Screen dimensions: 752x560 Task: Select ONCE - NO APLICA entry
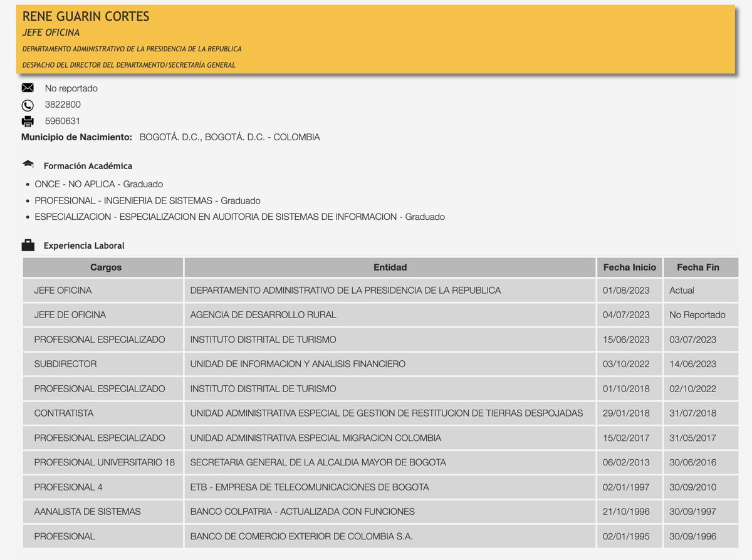click(x=99, y=184)
